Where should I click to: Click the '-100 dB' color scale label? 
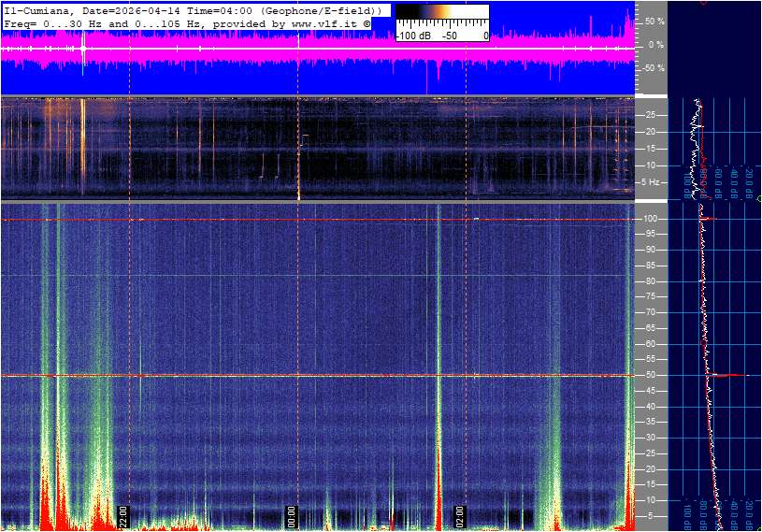413,36
